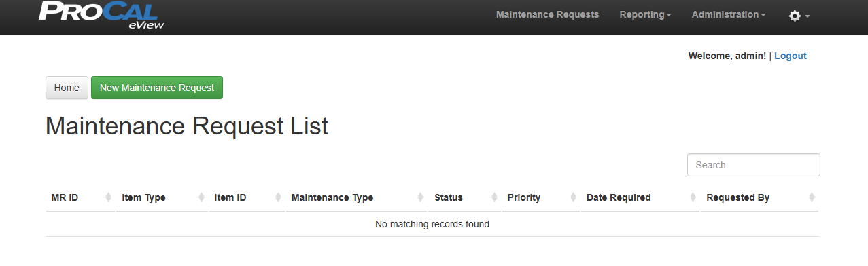Sort by Item Type column arrows

pos(201,197)
